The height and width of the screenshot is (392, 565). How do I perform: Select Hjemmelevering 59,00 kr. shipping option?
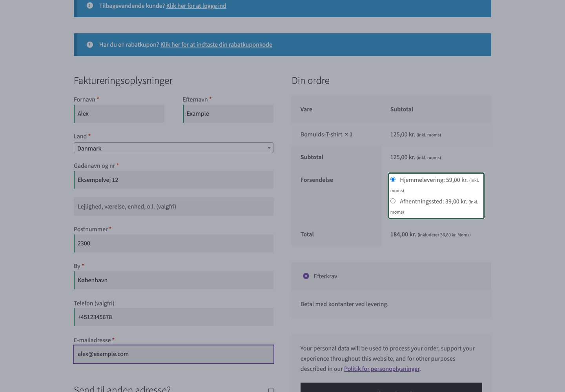click(x=393, y=179)
